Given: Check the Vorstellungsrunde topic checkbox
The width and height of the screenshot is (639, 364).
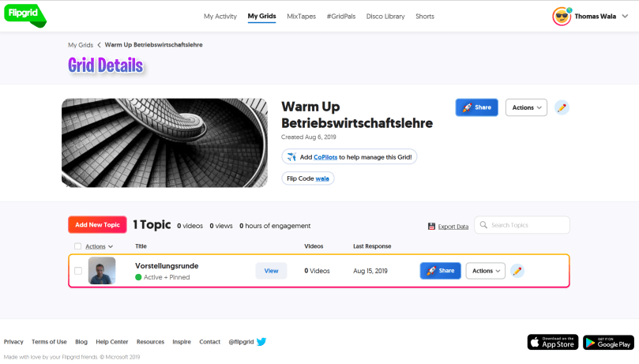Looking at the screenshot, I should (77, 271).
